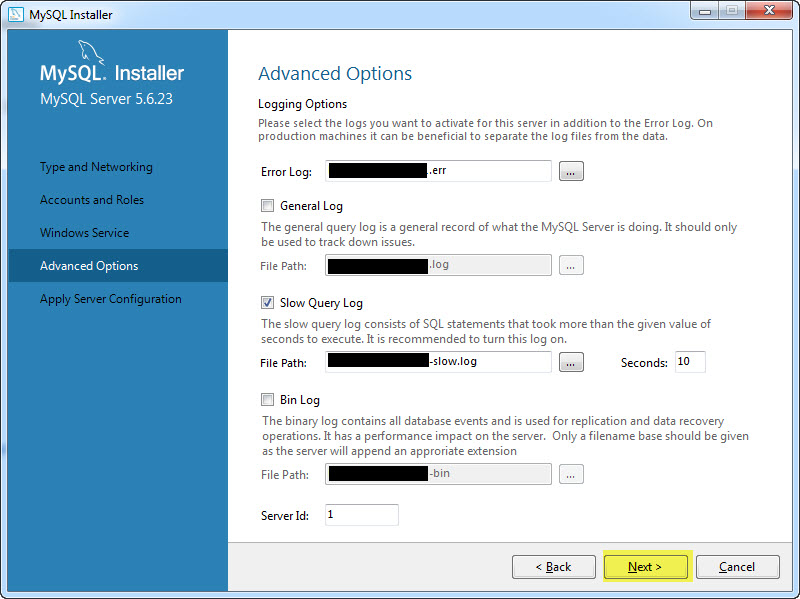Enable the General Log checkbox

point(267,206)
